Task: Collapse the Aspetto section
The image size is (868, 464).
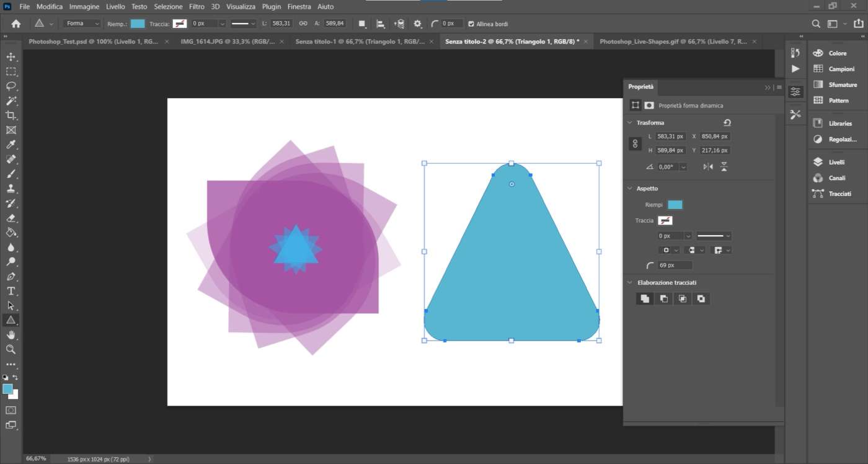Action: [630, 189]
